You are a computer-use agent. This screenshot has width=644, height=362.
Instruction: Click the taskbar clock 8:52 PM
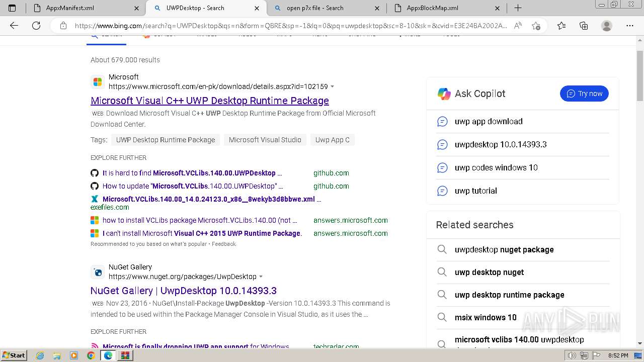tap(618, 355)
